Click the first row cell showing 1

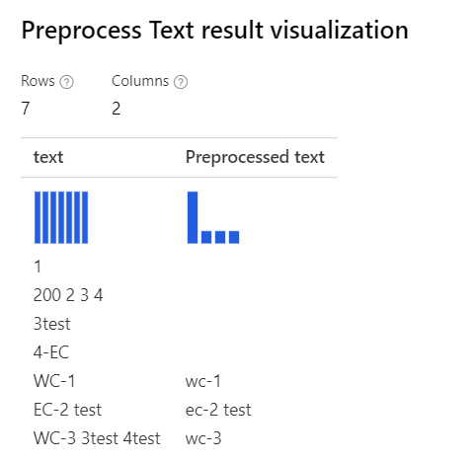[38, 267]
